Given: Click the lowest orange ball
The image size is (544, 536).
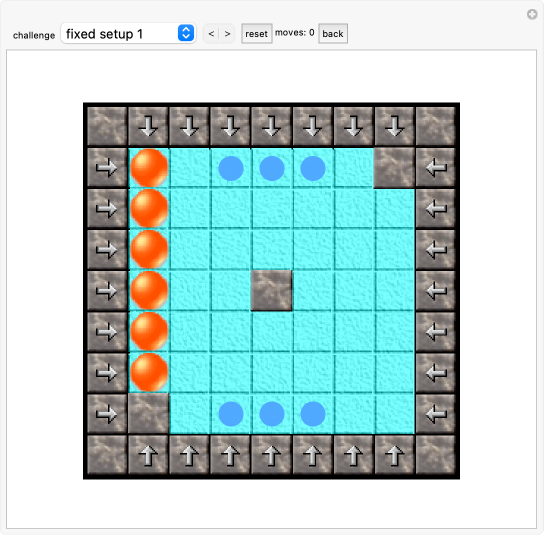Looking at the screenshot, I should (x=149, y=372).
